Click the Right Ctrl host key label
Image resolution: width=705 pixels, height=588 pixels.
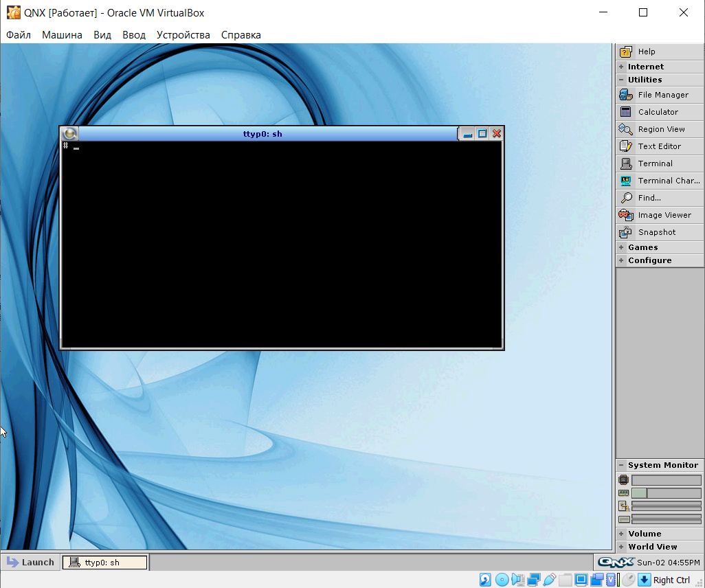[671, 580]
